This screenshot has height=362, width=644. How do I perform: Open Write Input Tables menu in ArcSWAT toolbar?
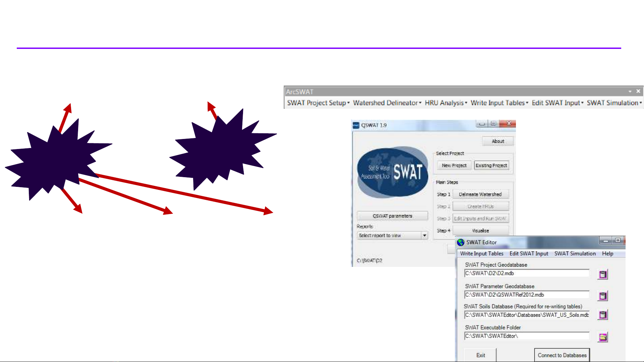point(499,103)
